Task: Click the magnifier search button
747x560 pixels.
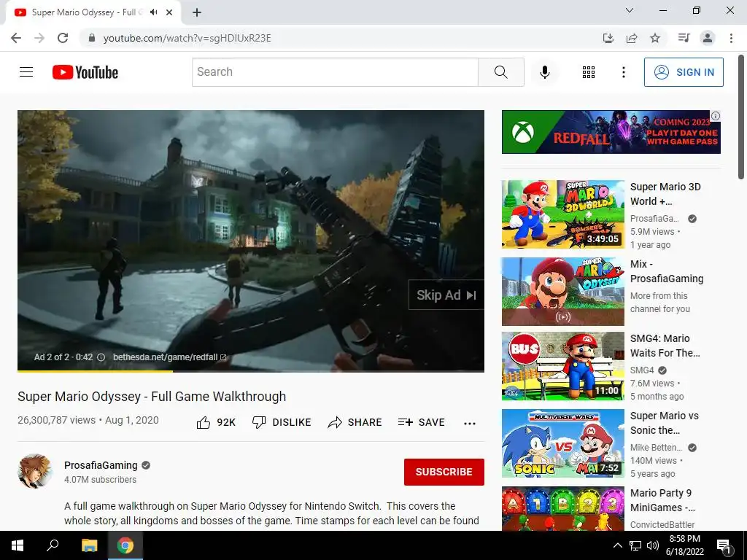Action: pyautogui.click(x=500, y=72)
